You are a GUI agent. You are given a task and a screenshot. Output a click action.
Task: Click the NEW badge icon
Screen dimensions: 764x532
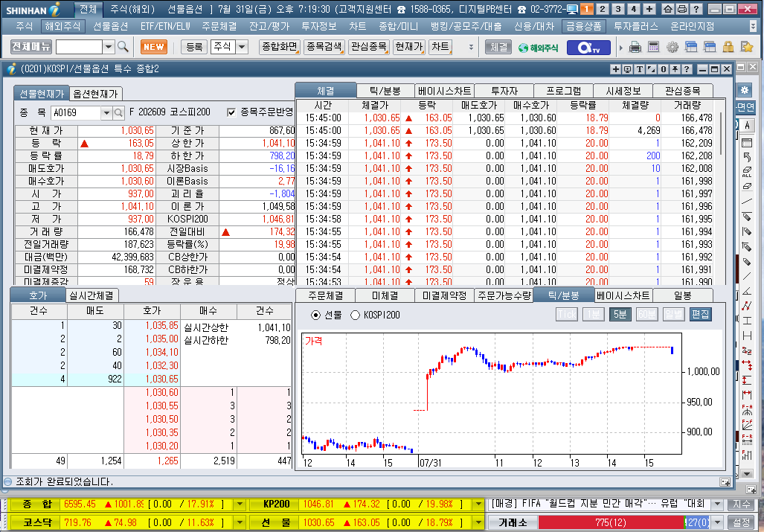pyautogui.click(x=154, y=47)
